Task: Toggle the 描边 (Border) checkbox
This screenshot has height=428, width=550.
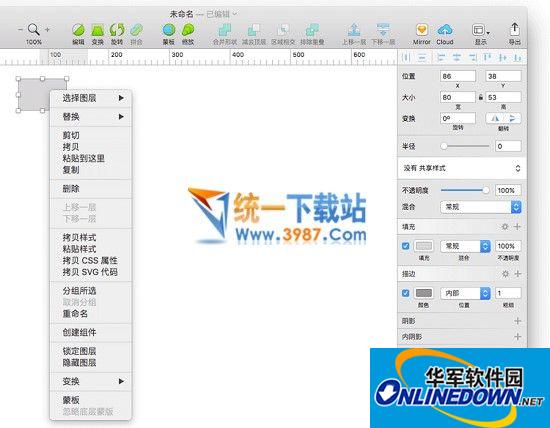Action: 405,293
